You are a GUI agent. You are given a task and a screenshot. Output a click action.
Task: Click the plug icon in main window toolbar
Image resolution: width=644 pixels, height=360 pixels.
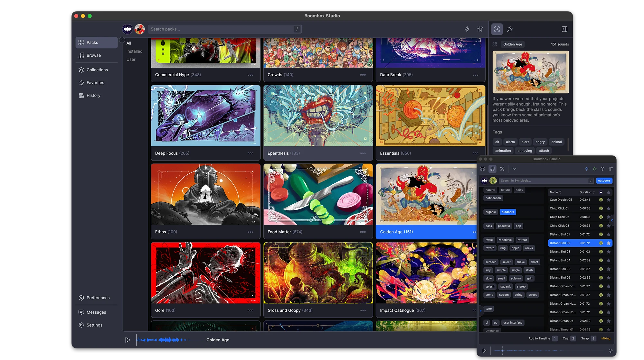[510, 29]
